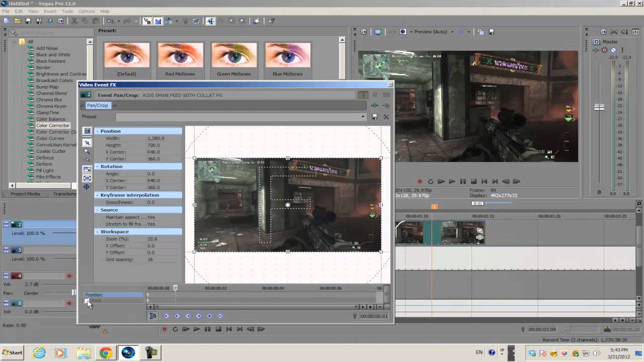Switch to the Transitions tab
The image size is (644, 362).
pos(65,194)
